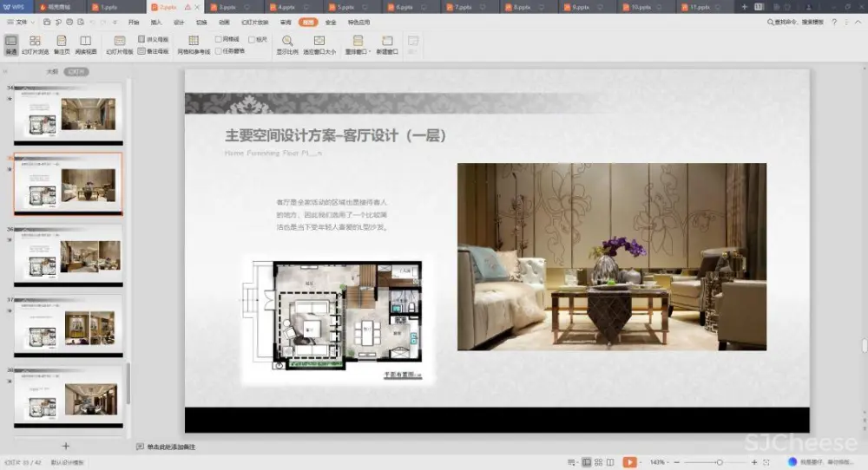Toggle the 标尺 ruler checkbox

pyautogui.click(x=252, y=40)
